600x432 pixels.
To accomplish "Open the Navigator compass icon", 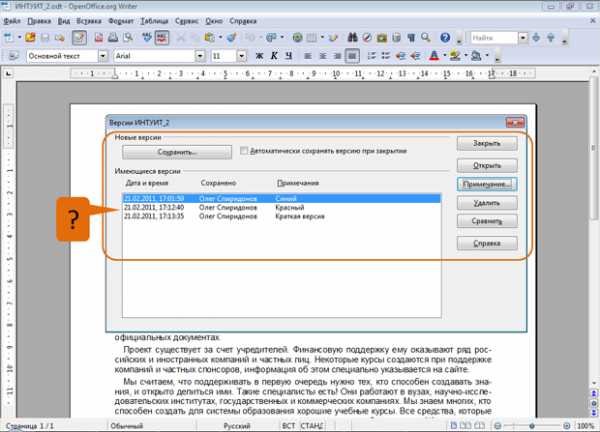I will [x=367, y=37].
